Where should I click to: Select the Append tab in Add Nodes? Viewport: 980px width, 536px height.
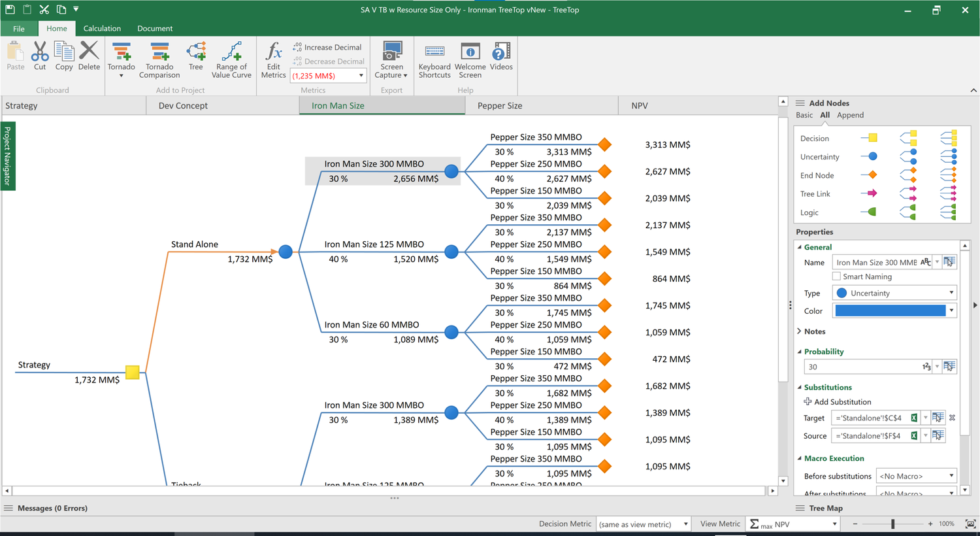coord(850,115)
